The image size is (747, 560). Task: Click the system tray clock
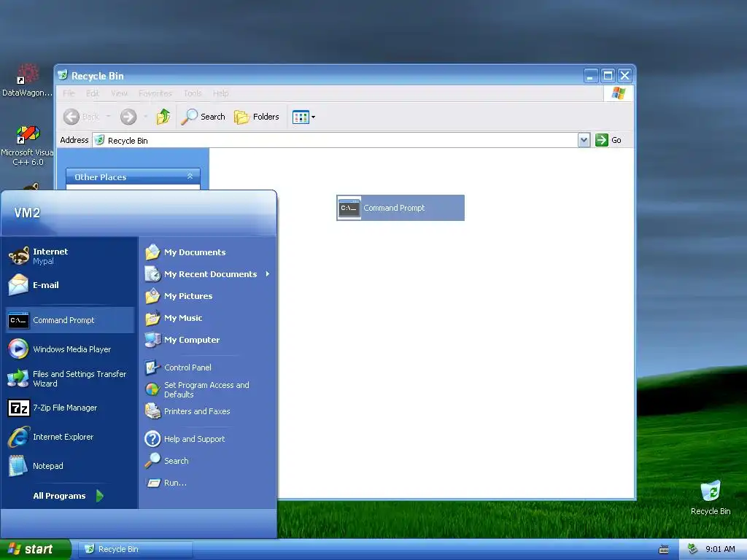click(720, 549)
